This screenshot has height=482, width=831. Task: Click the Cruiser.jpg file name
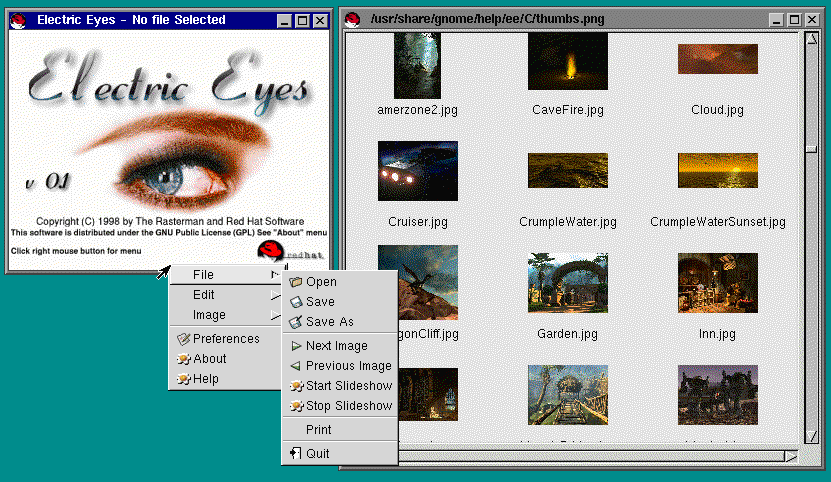tap(418, 222)
